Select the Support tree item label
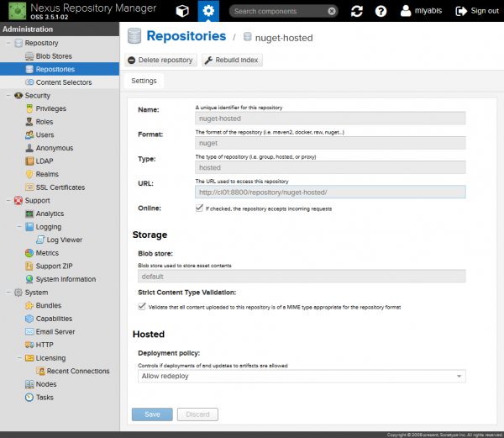 click(37, 201)
